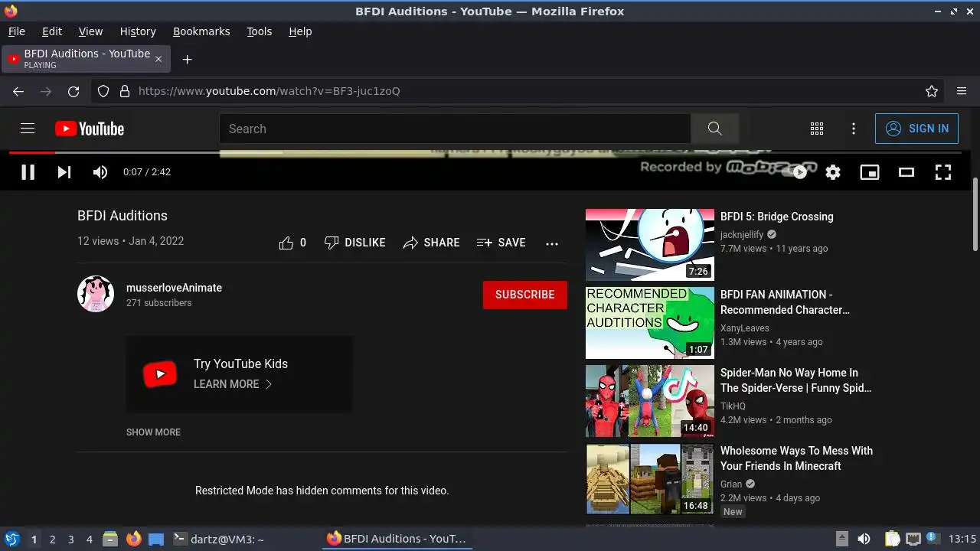The width and height of the screenshot is (980, 551).
Task: Close the BFDI Auditions tab
Action: [158, 59]
